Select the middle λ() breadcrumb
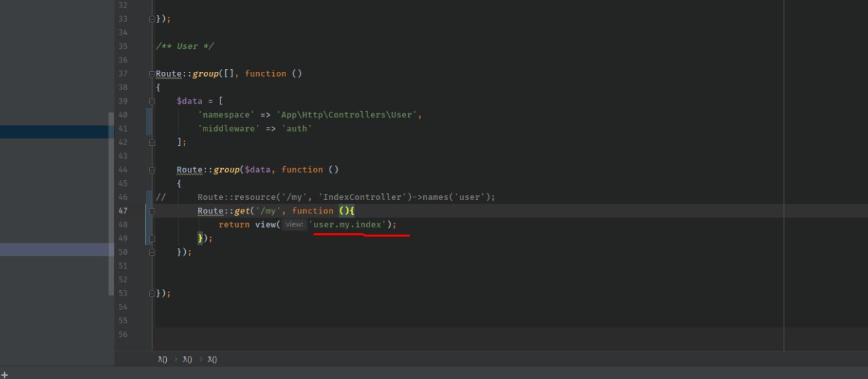This screenshot has height=379, width=868. point(188,359)
